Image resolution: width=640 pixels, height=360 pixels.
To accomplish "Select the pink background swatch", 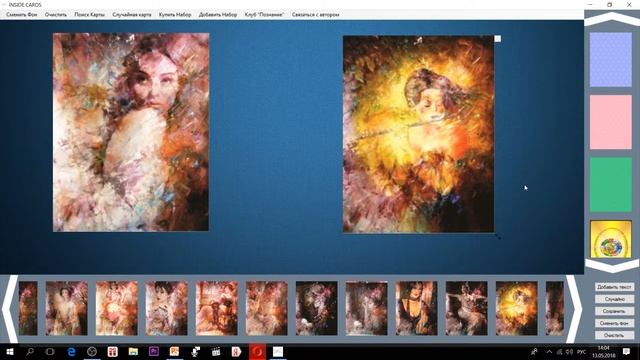I will [611, 122].
